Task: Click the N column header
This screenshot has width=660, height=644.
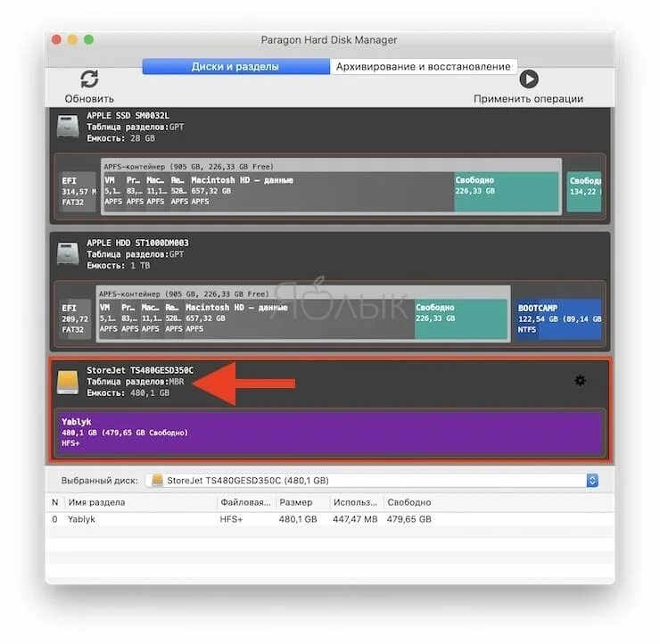Action: tap(54, 502)
